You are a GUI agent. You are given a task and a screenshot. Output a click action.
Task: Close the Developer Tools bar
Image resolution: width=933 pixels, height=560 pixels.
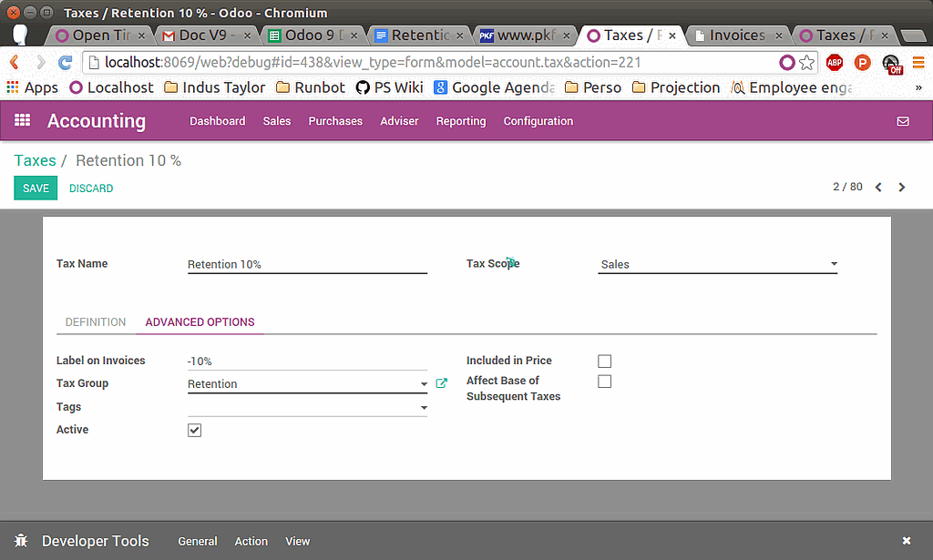(907, 541)
